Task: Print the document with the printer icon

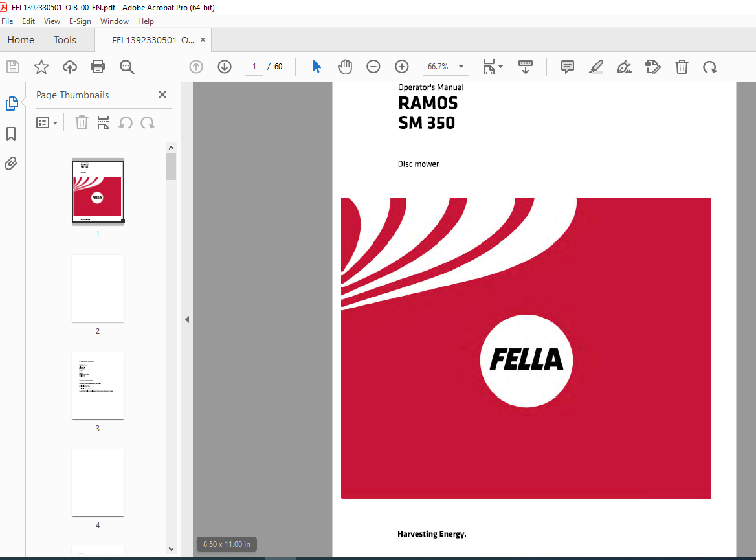Action: click(98, 67)
